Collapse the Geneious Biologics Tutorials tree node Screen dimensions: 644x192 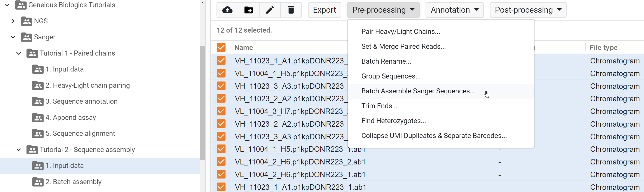pyautogui.click(x=7, y=5)
